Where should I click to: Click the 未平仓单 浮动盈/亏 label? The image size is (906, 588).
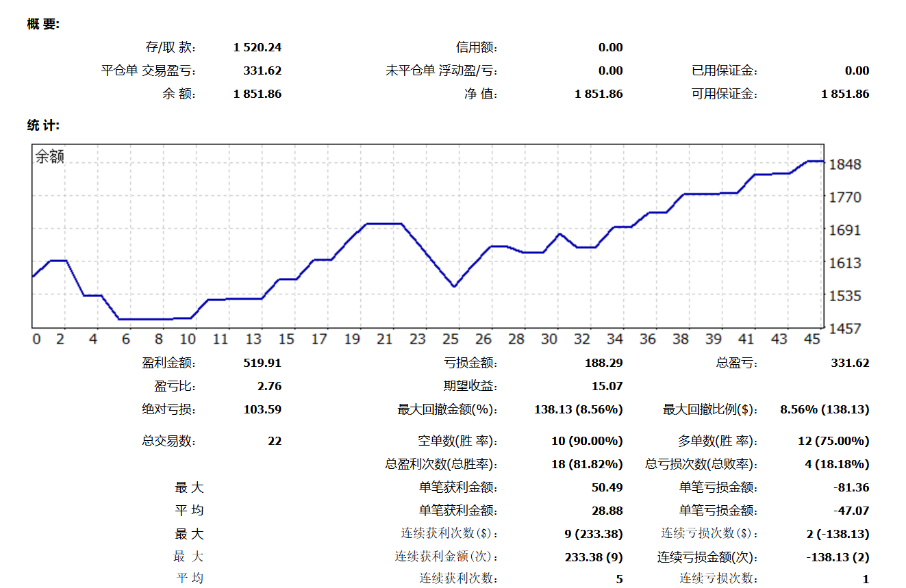pos(442,71)
